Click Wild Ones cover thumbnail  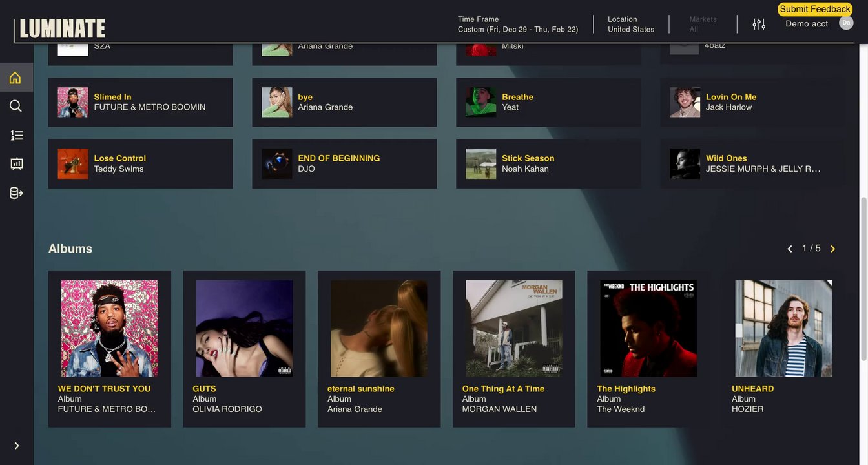685,164
